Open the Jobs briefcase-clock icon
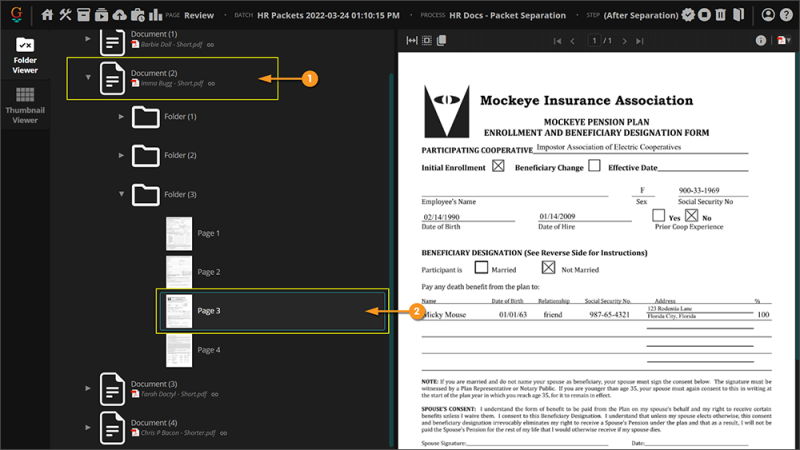The height and width of the screenshot is (450, 800). [x=138, y=15]
